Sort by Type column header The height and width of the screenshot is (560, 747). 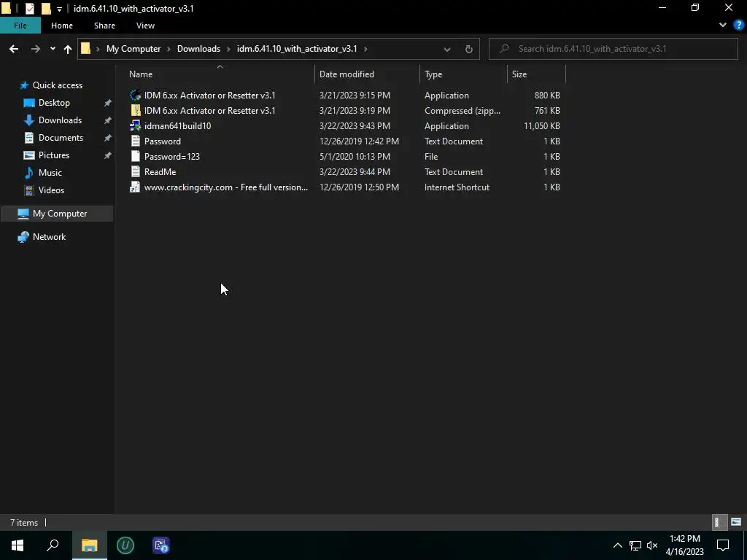click(x=463, y=74)
